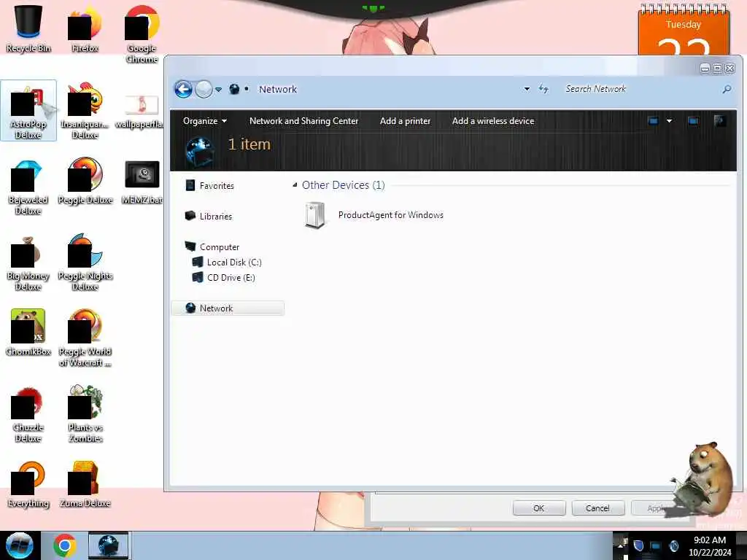Select Zuma Deluxe desktop icon
The height and width of the screenshot is (560, 747).
[85, 485]
